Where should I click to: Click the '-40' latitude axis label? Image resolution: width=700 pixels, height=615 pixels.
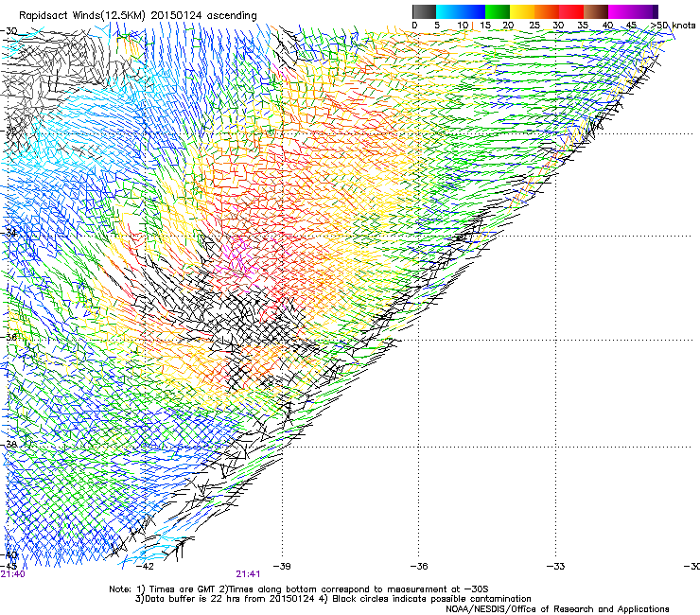[x=9, y=555]
